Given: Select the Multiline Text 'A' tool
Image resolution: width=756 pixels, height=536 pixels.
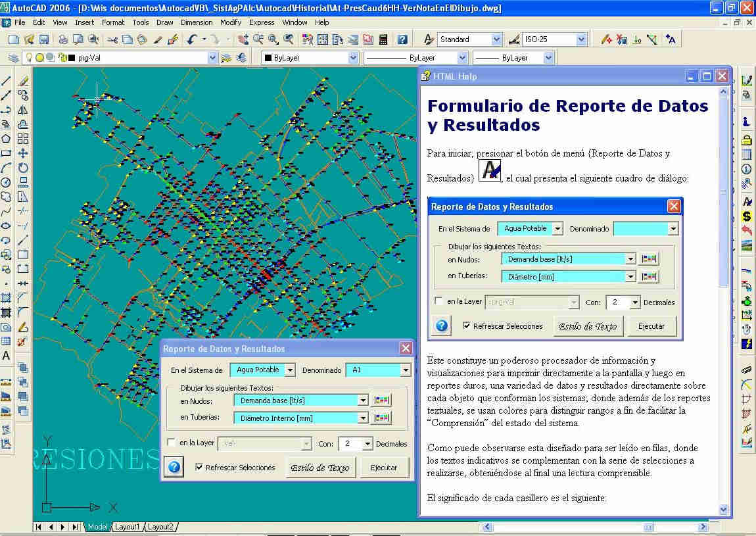Looking at the screenshot, I should (x=7, y=356).
